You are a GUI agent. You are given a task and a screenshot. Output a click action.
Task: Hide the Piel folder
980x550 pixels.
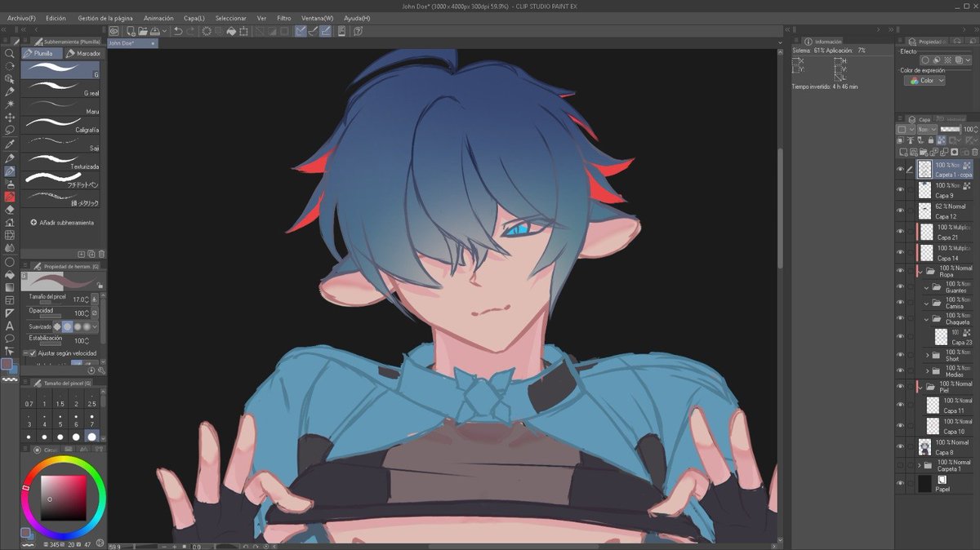tap(901, 387)
